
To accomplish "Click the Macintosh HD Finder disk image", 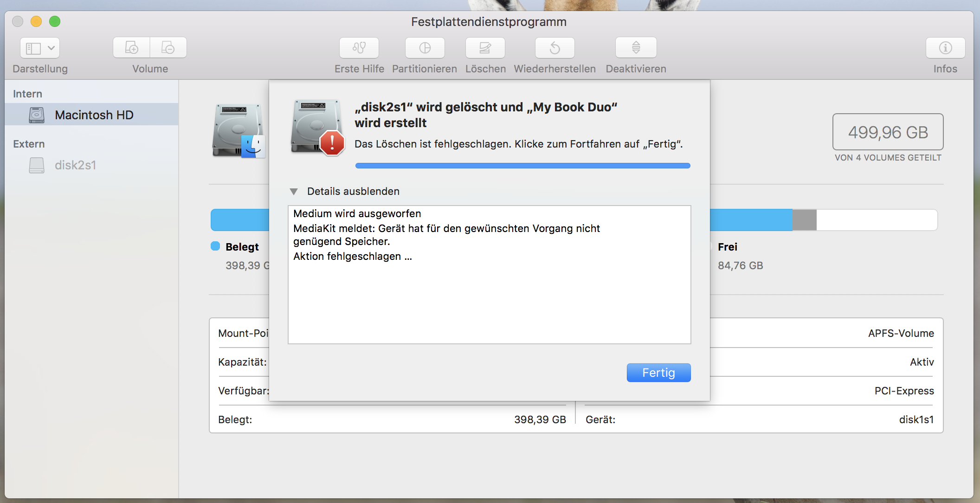I will point(239,131).
